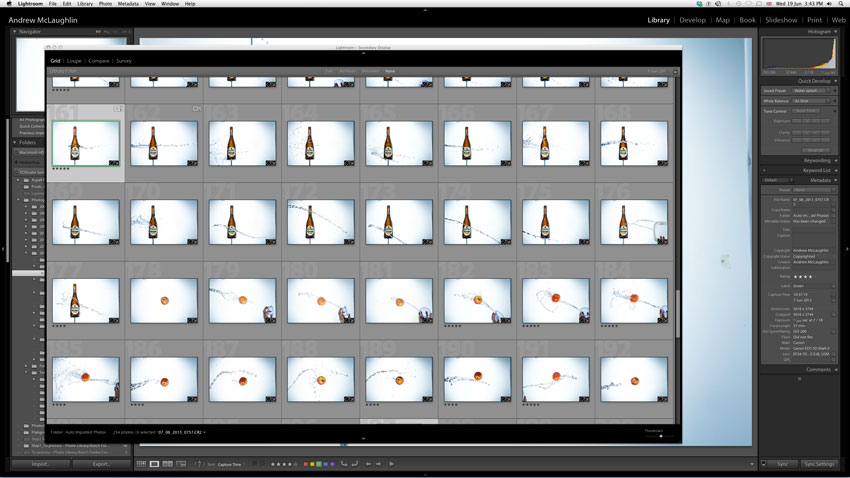The image size is (850, 478).
Task: Click the Auto Tone button in Quick Develop
Action: [x=806, y=111]
